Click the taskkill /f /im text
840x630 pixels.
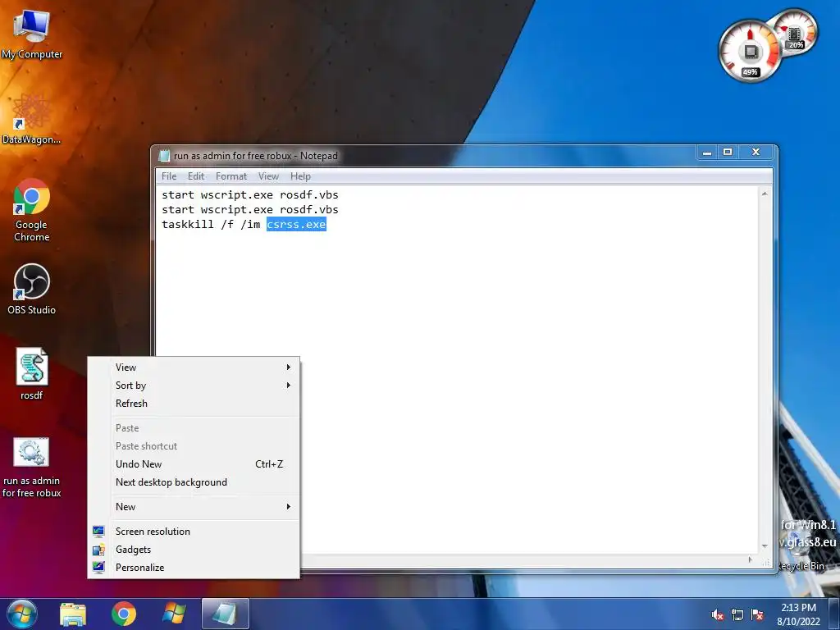(x=211, y=225)
